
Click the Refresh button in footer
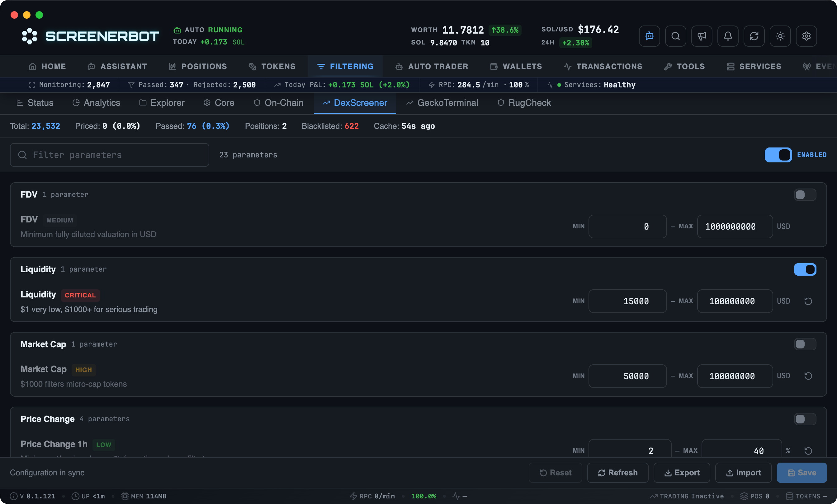click(617, 473)
